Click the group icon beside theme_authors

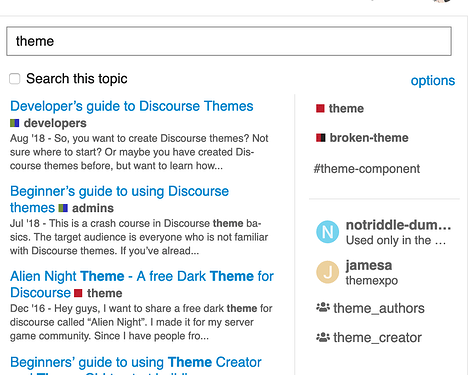coord(323,307)
